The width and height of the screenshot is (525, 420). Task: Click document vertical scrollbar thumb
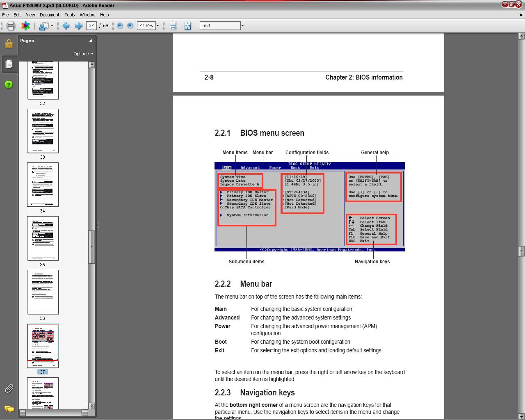tap(521, 251)
